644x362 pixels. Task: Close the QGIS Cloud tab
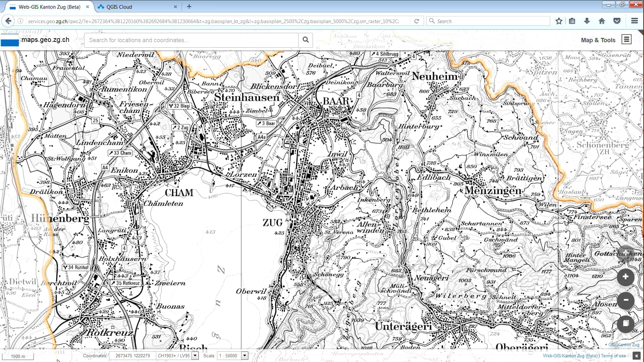[175, 7]
